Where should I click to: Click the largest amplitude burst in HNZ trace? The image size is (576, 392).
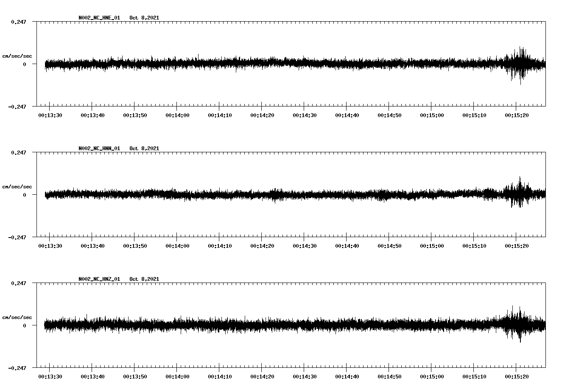[x=520, y=325]
